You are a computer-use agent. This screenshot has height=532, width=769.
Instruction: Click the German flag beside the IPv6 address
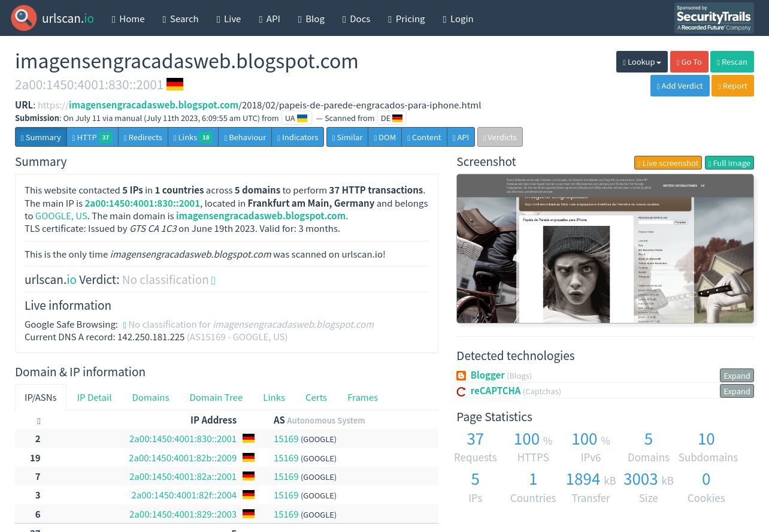[175, 84]
